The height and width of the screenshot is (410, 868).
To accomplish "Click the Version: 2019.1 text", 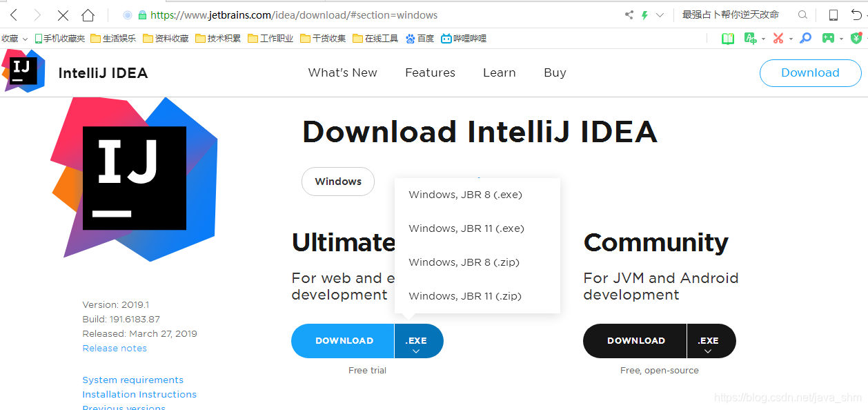I will [116, 304].
